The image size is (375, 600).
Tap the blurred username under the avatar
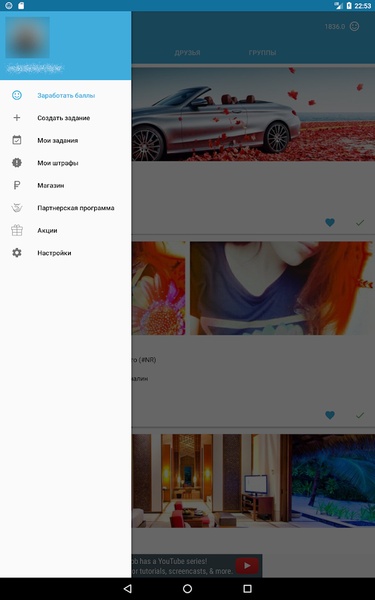[35, 68]
